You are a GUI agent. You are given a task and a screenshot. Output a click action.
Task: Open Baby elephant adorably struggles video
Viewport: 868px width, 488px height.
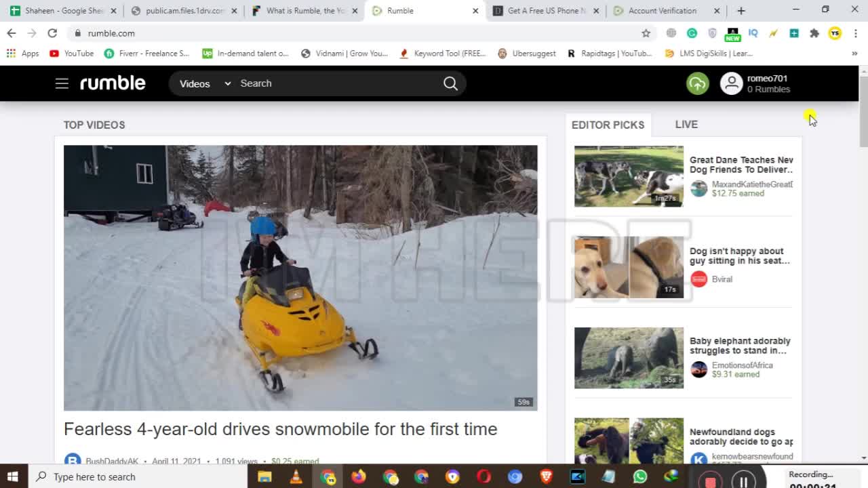(x=740, y=346)
